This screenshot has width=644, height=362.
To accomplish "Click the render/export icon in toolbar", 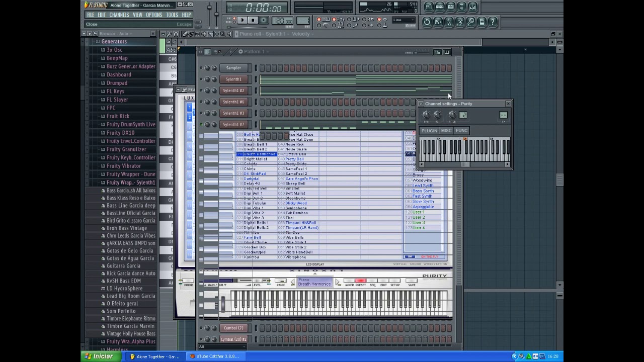I will pyautogui.click(x=449, y=22).
